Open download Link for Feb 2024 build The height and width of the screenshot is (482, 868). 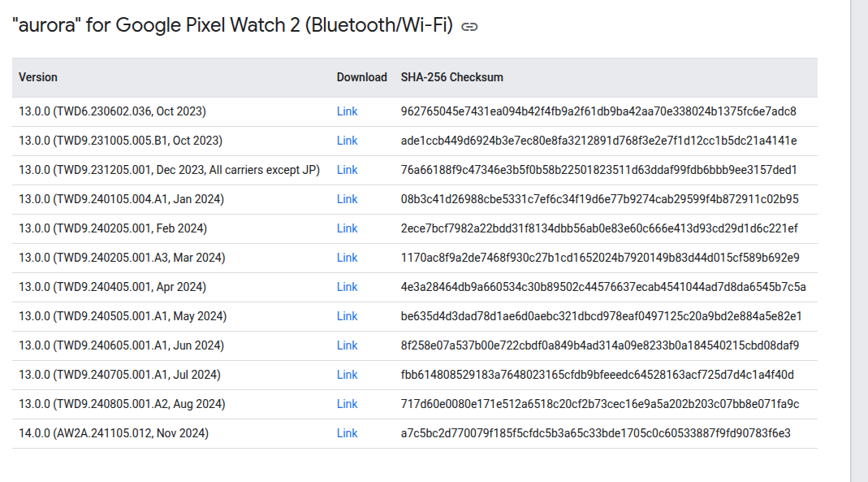point(347,229)
